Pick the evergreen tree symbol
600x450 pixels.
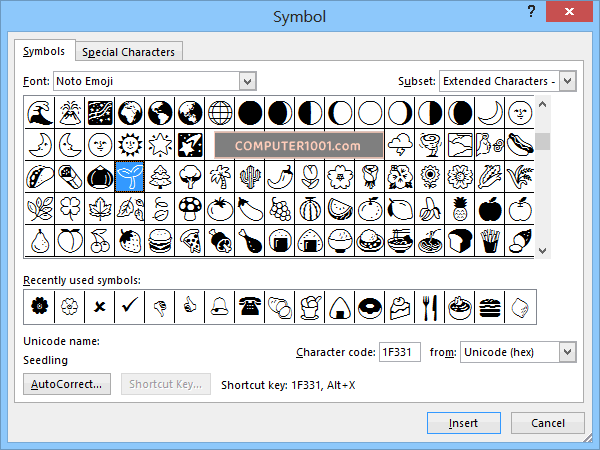[x=160, y=177]
